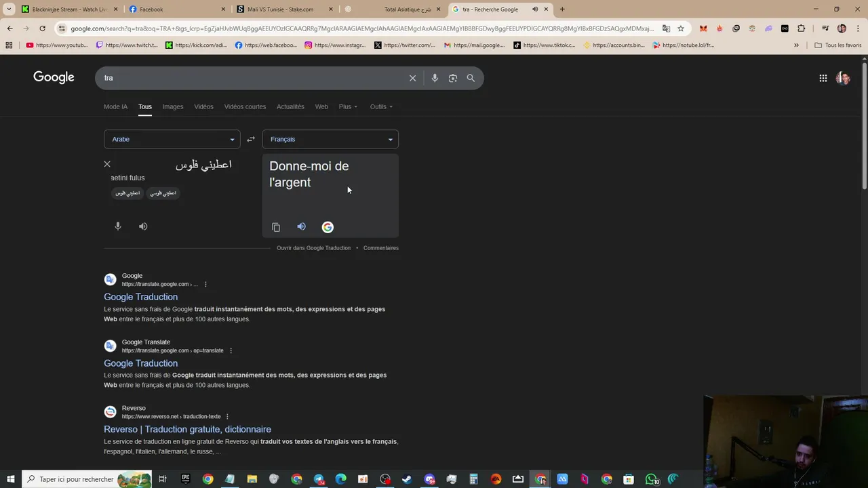The height and width of the screenshot is (488, 868).
Task: Click Ouvrir dans Google Traduction
Action: pos(313,248)
